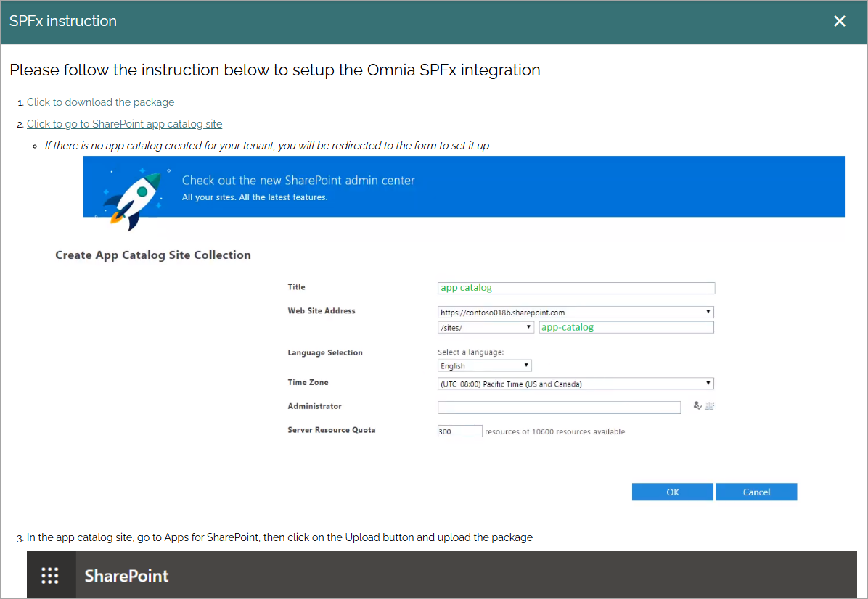Click the 'All your sites. All the latest features.' text

[x=255, y=197]
